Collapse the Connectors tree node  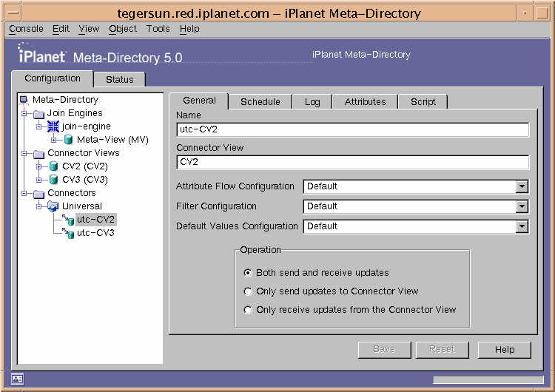24,194
